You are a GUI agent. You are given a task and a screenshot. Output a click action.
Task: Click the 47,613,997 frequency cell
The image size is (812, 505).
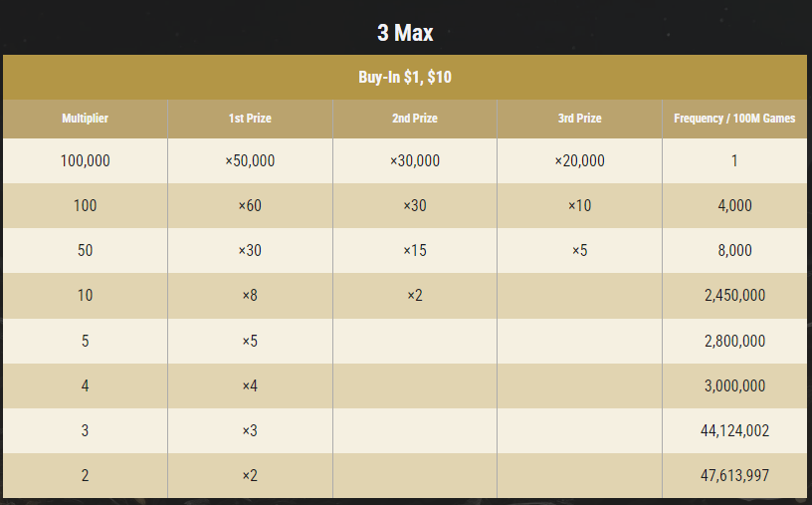[x=734, y=475]
